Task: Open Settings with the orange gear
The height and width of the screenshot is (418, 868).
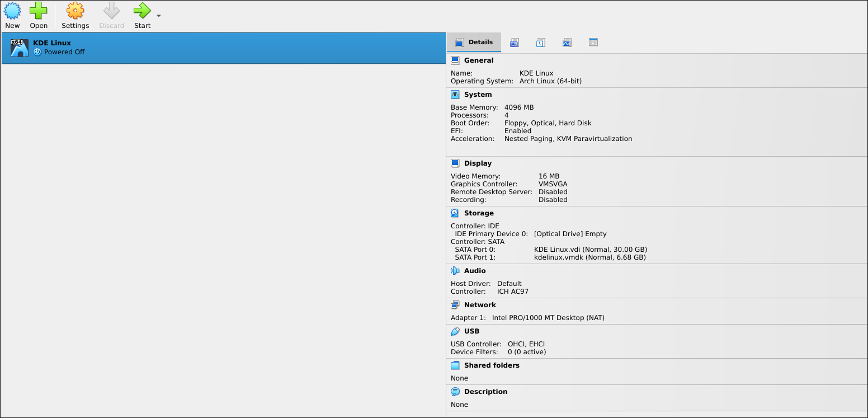Action: coord(75,11)
